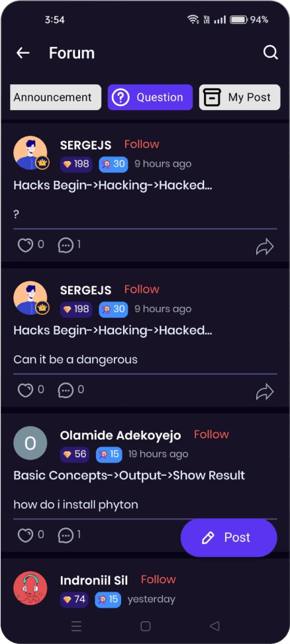The height and width of the screenshot is (644, 290).
Task: Share the 'Can it be a dangerous' post
Action: 265,392
